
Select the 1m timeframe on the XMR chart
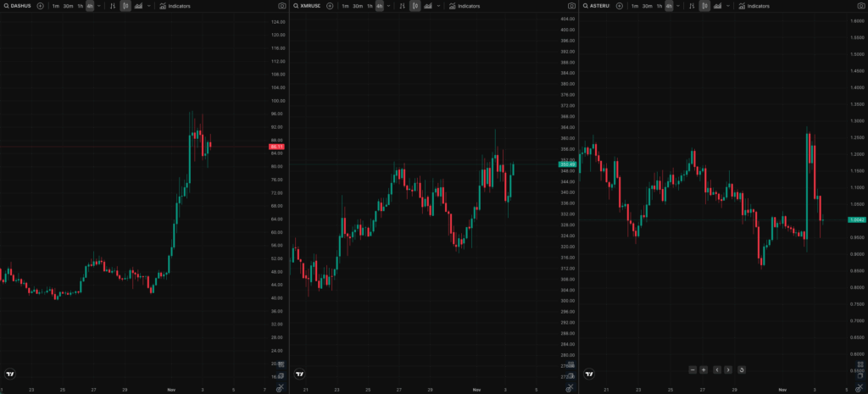(346, 6)
